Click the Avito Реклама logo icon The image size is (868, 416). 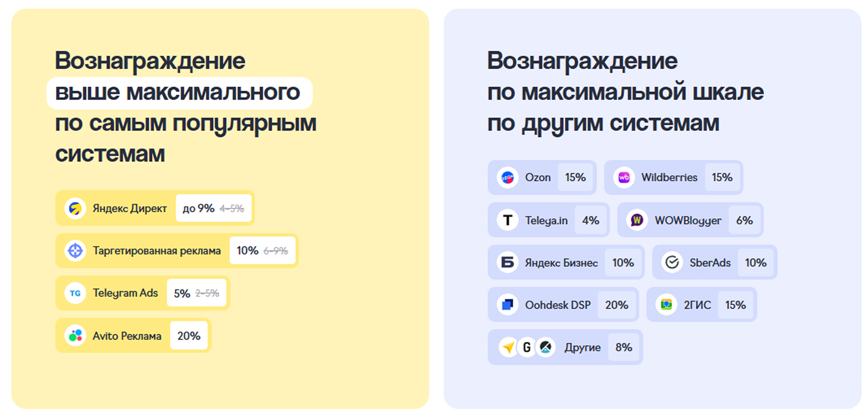point(75,336)
